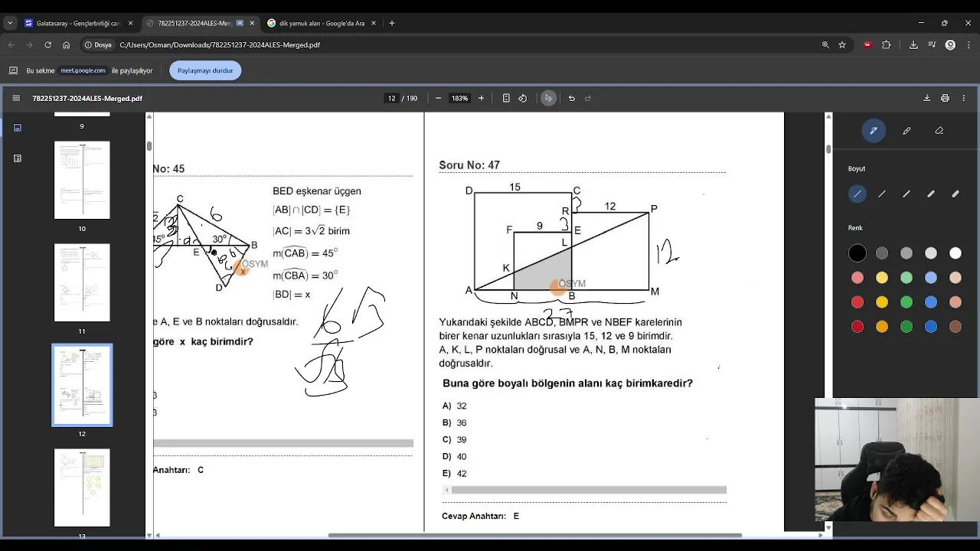Close the dik yamuk alan tab
Screen dimensions: 980x551
coord(374,23)
